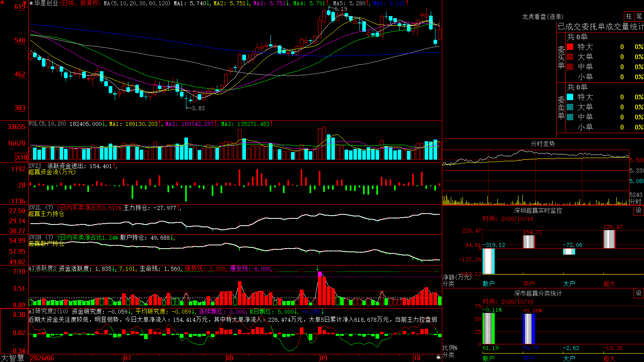Click the 散户 label under 深圳超赢实时监控 chart
644x362 pixels.
[x=489, y=284]
